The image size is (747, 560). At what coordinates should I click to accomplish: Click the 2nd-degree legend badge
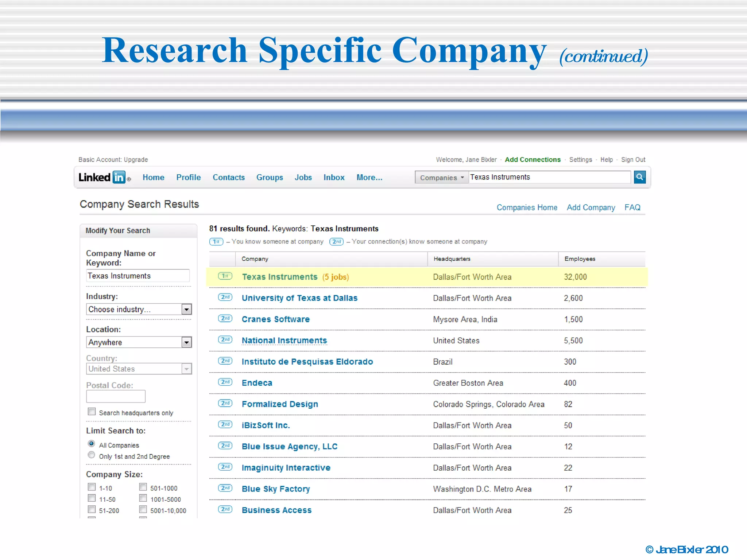pos(336,242)
